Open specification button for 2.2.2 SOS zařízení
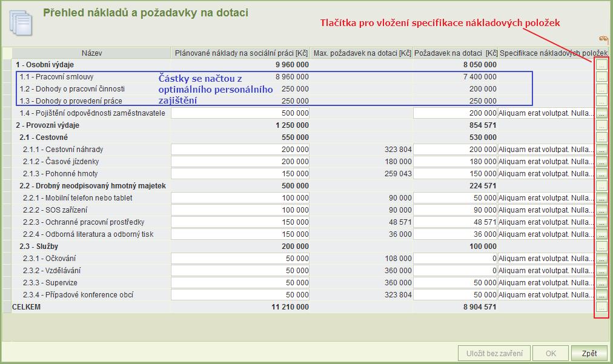The width and height of the screenshot is (613, 364). tap(601, 210)
